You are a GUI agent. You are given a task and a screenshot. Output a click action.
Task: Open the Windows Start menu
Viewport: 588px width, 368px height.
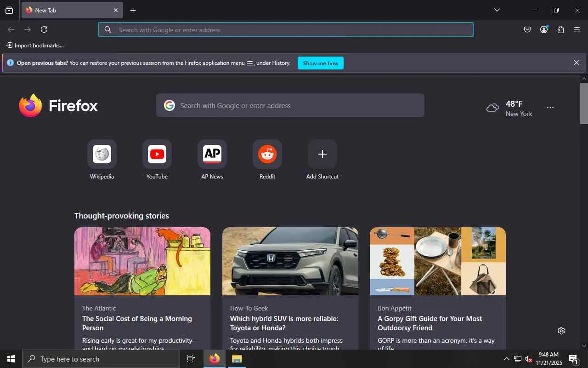11,359
